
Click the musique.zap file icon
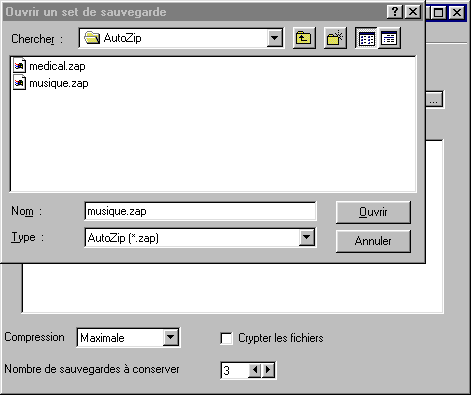coord(19,83)
